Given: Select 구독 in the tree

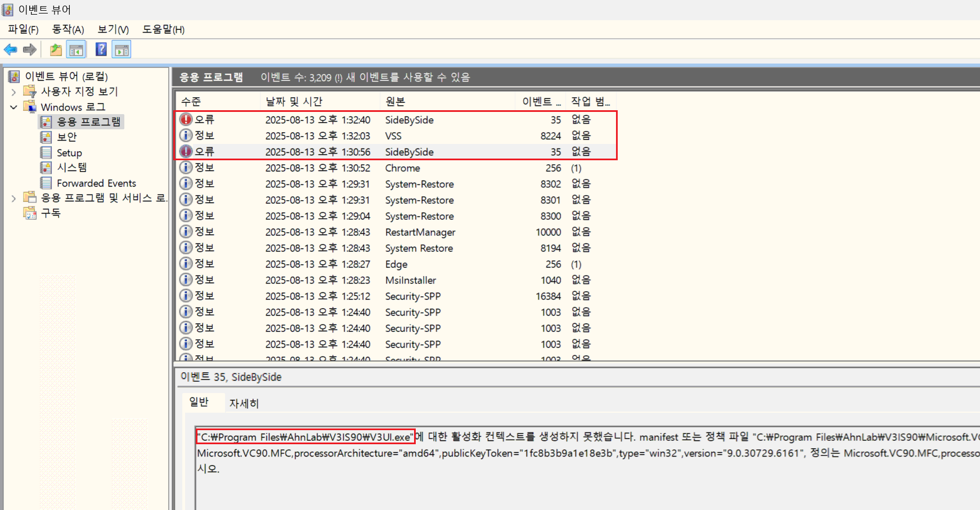Looking at the screenshot, I should coord(51,213).
